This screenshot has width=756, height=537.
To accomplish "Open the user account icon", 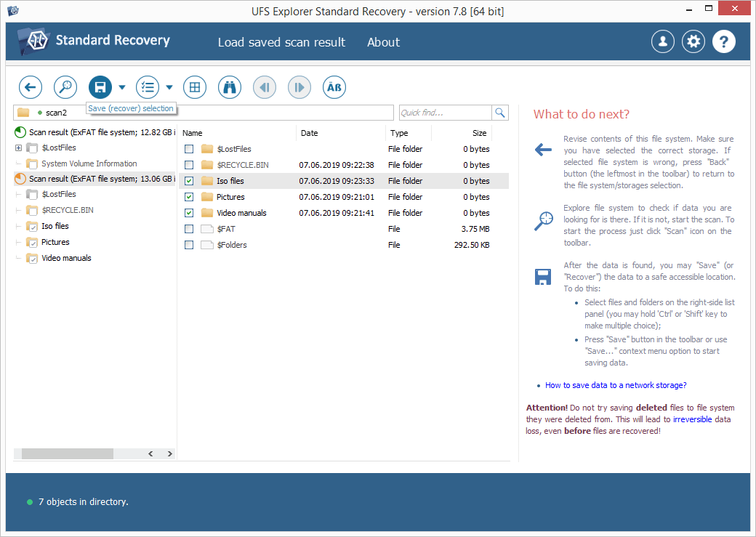I will coord(663,42).
